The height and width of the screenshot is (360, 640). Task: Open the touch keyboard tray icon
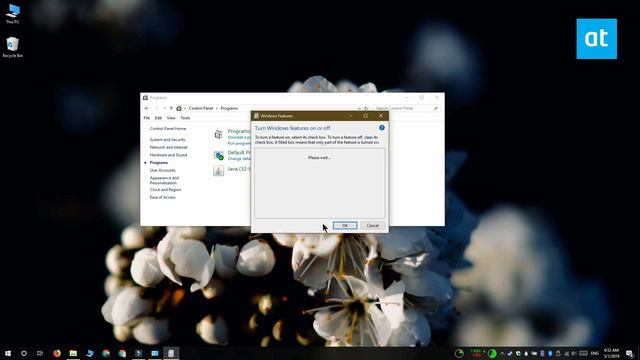[583, 353]
